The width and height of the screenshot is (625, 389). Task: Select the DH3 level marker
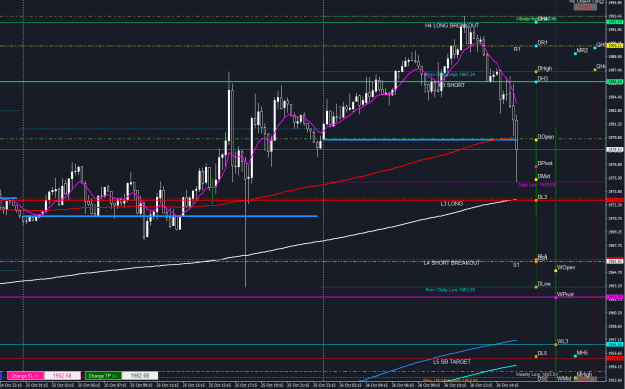[536, 82]
